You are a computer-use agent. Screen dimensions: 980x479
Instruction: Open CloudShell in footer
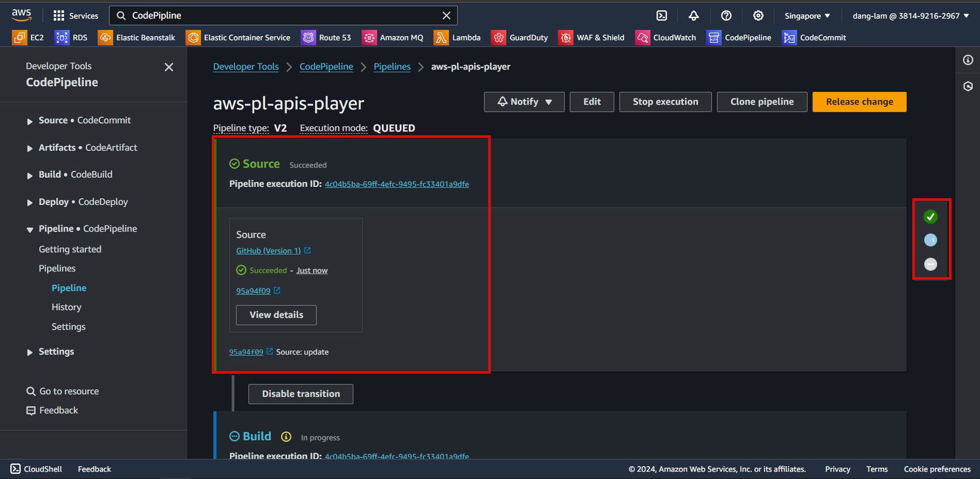36,469
